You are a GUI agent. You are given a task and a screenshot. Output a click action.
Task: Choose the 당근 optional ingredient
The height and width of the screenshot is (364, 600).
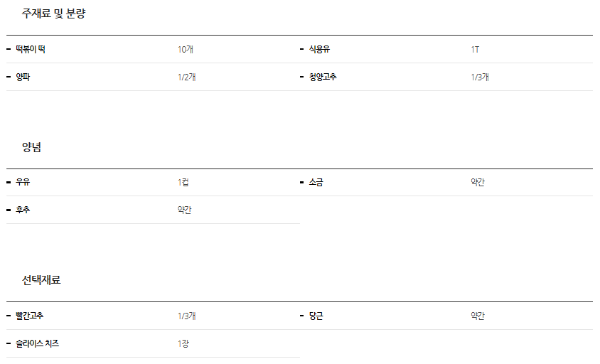pos(316,316)
